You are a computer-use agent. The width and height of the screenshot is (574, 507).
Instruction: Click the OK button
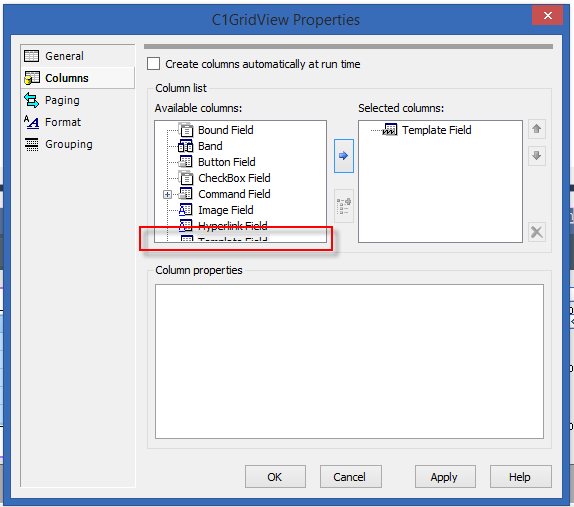coord(275,477)
